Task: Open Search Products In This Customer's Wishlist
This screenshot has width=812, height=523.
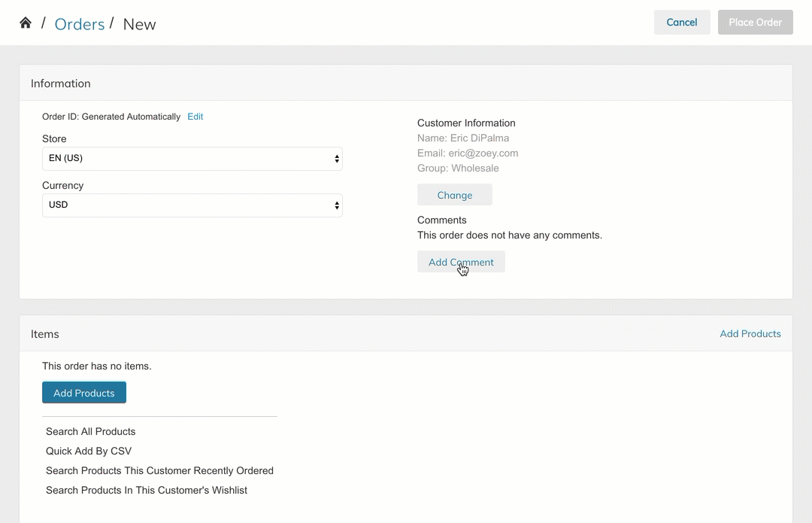Action: click(x=147, y=490)
